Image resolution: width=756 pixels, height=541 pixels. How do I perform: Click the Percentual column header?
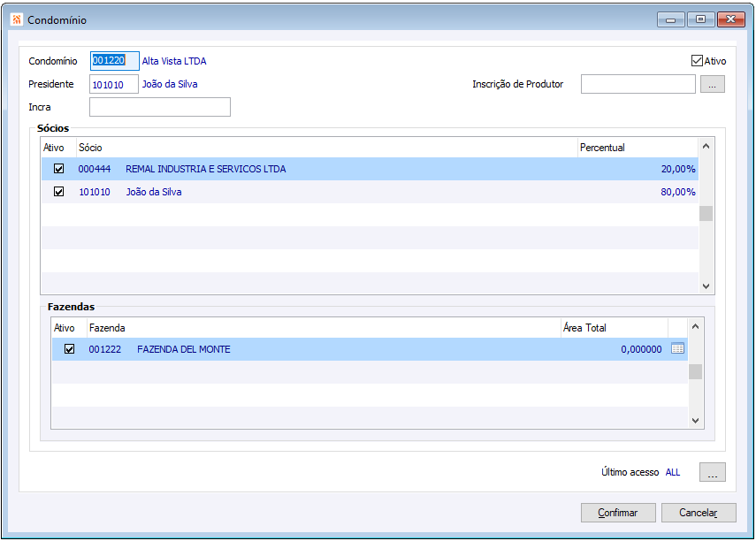[x=638, y=148]
